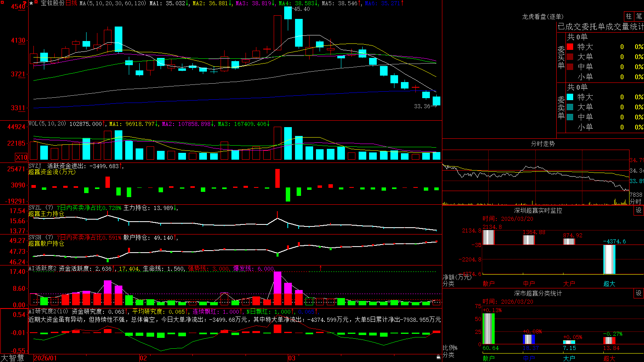The height and width of the screenshot is (362, 644).
Task: Click the 近期大资金虽有异动 commentary line
Action: pyautogui.click(x=235, y=319)
